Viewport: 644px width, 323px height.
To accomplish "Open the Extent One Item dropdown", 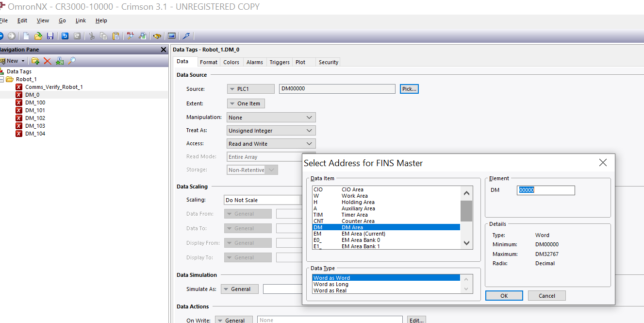I will click(246, 103).
